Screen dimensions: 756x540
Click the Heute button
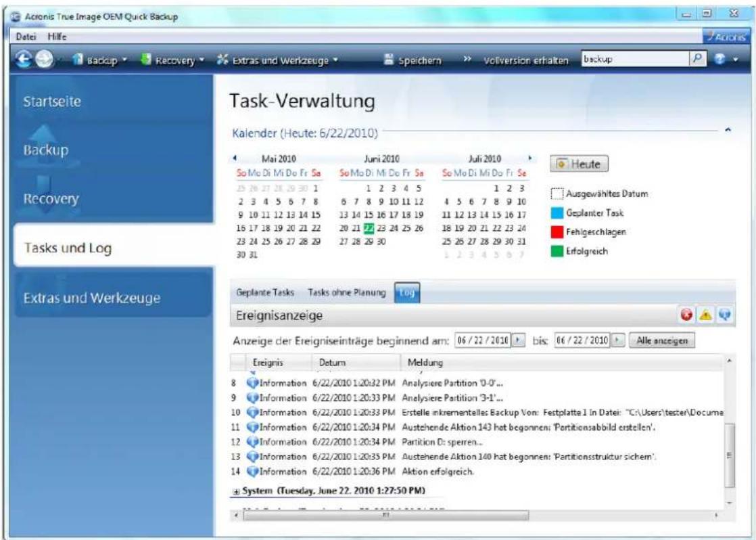coord(579,164)
